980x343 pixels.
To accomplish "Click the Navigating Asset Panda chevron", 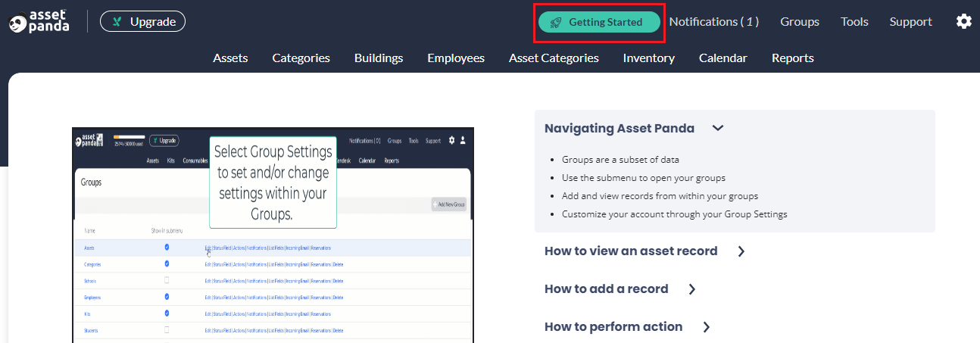I will coord(718,128).
